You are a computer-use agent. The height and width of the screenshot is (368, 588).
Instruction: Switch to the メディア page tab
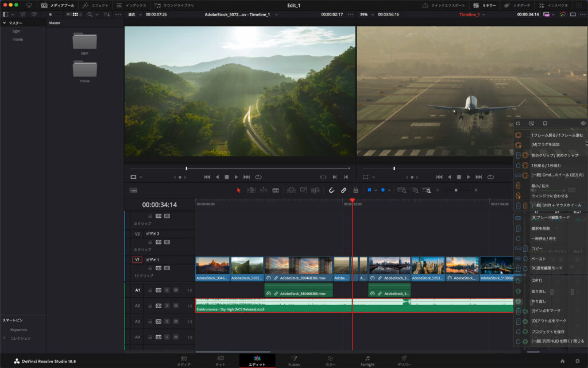point(183,361)
